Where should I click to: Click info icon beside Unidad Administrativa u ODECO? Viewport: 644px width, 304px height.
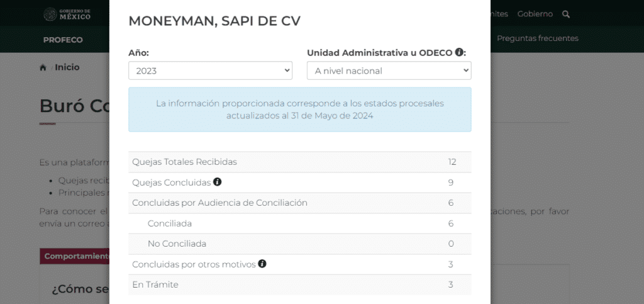[460, 52]
